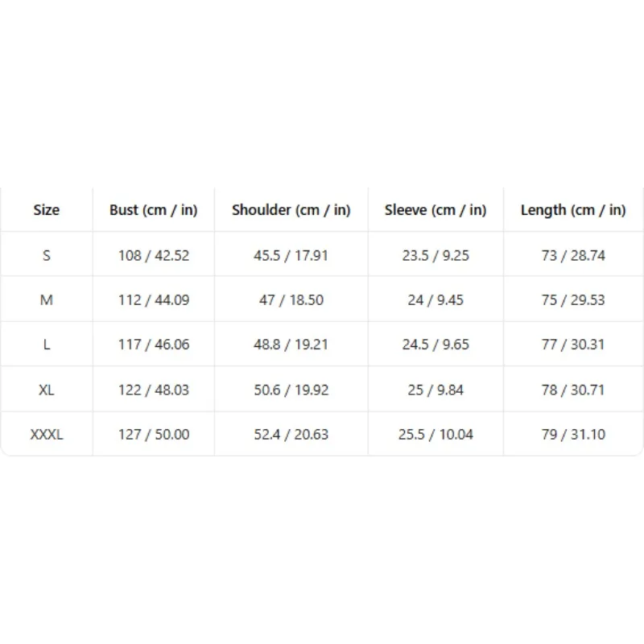Click the 122 / 48.03 bust cell
The image size is (644, 644).
point(154,390)
